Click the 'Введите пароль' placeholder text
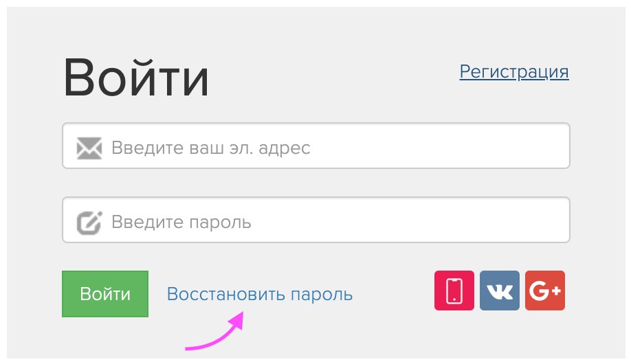This screenshot has height=364, width=631. pos(181,222)
